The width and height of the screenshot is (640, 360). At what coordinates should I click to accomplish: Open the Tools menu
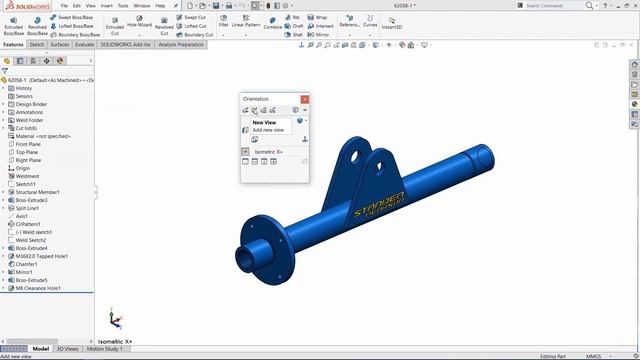pyautogui.click(x=123, y=6)
